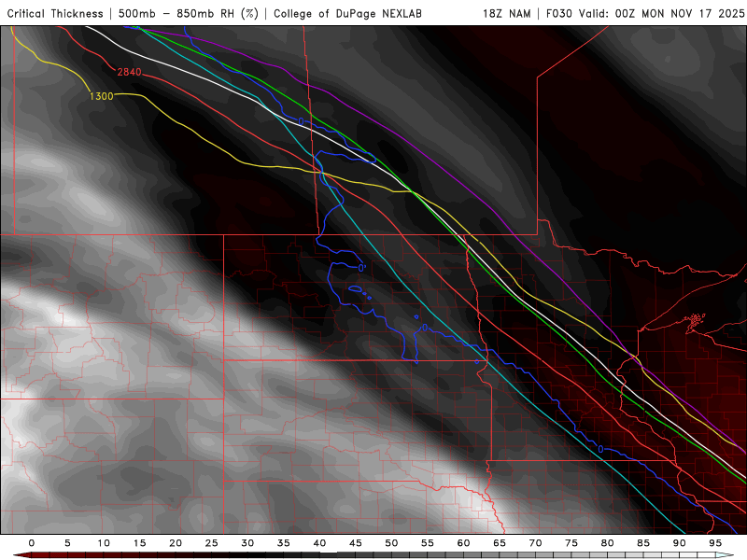This screenshot has width=747, height=560.
Task: Click the color scale tick label "60"
Action: tap(463, 543)
